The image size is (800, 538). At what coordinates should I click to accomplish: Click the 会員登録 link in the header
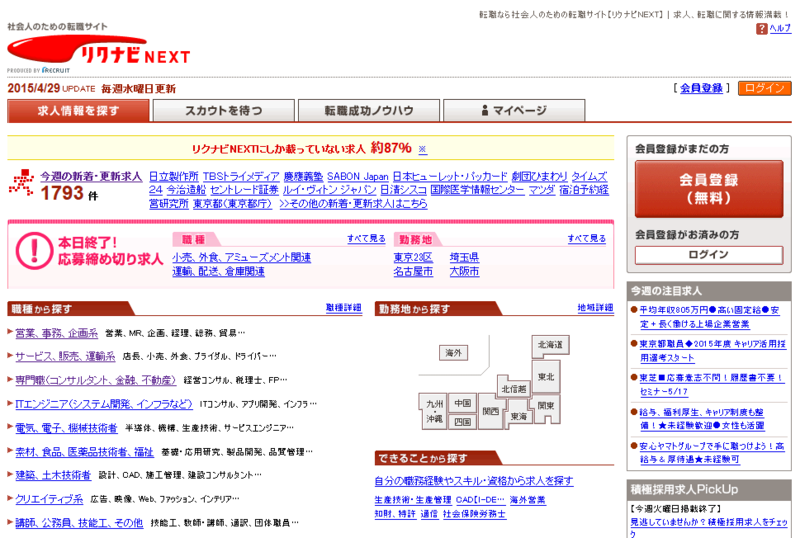701,88
